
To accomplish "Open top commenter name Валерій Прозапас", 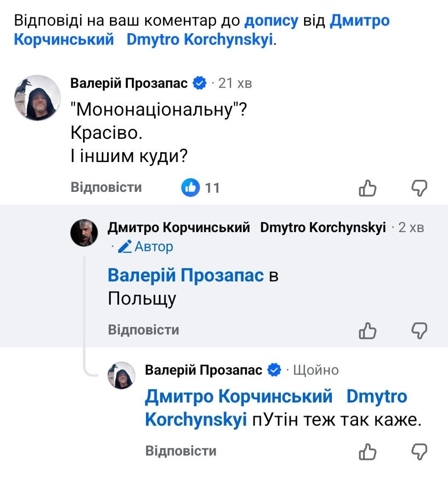I will click(x=129, y=83).
